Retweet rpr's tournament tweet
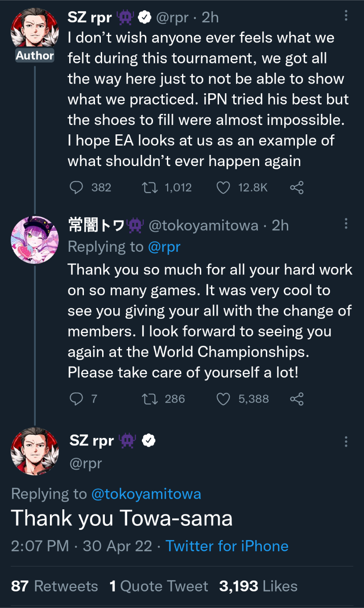Image resolution: width=364 pixels, height=608 pixels. tap(147, 187)
